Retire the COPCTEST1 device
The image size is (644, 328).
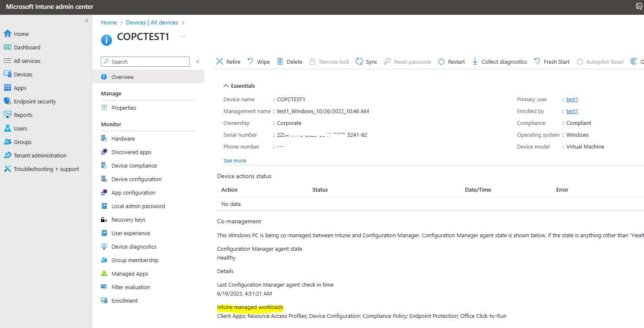(x=228, y=61)
